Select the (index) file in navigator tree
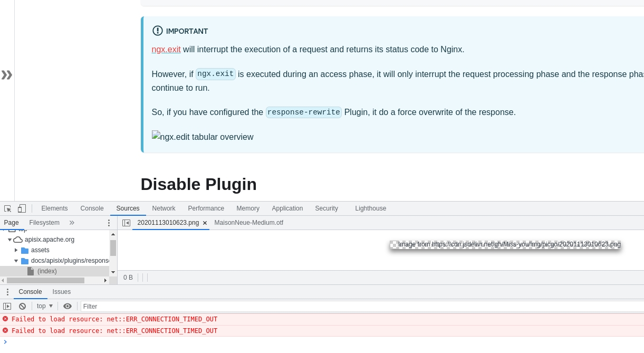Screen dimensions: 644x353 pos(47,271)
